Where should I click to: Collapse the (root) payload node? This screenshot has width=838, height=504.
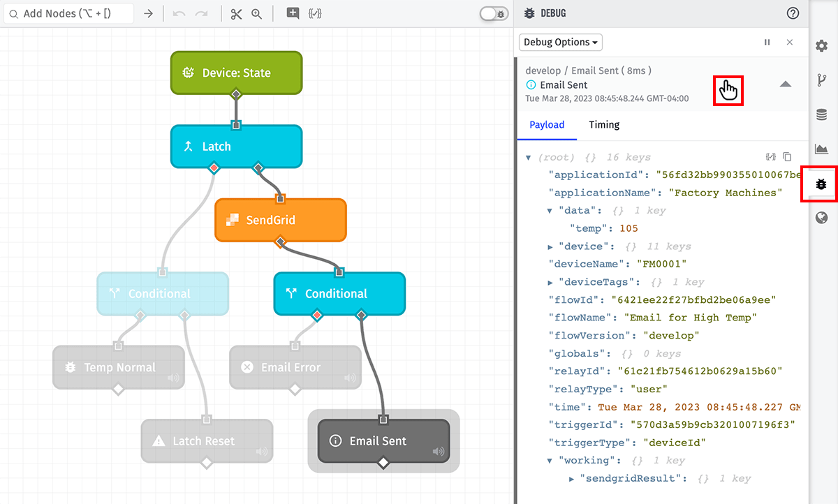tap(529, 158)
